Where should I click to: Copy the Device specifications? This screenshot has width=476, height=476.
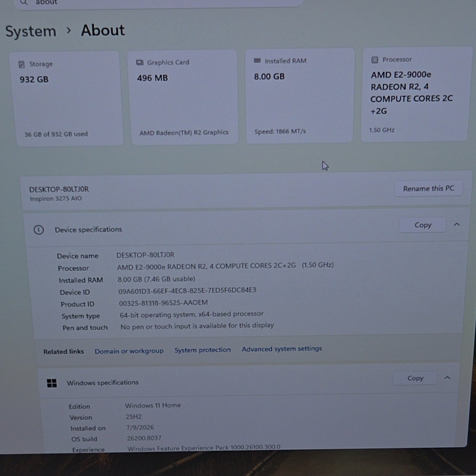click(x=423, y=225)
